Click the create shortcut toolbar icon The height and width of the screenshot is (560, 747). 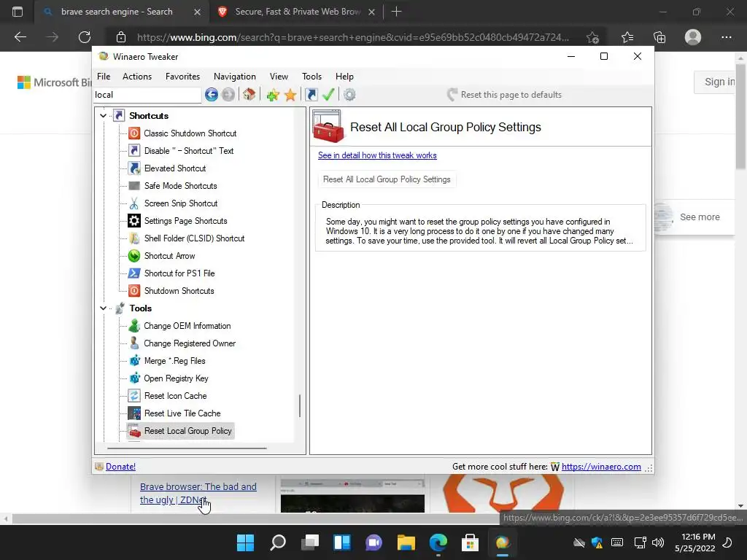(x=311, y=95)
